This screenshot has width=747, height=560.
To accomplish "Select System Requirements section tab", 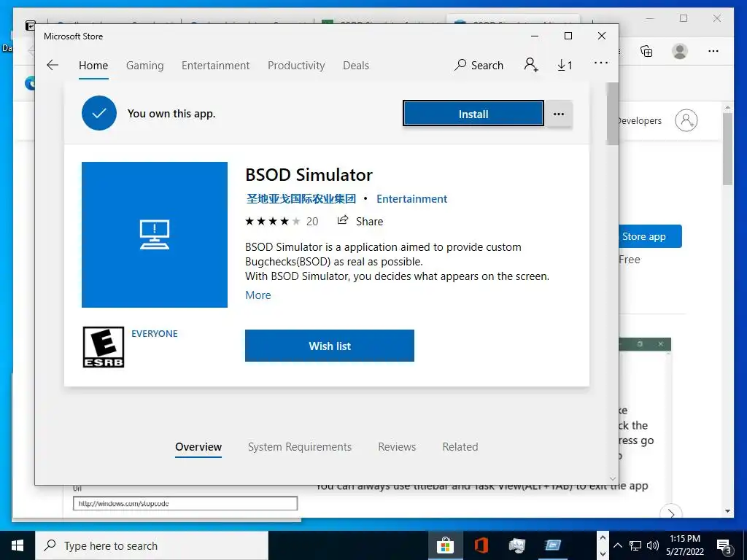I will pyautogui.click(x=300, y=447).
